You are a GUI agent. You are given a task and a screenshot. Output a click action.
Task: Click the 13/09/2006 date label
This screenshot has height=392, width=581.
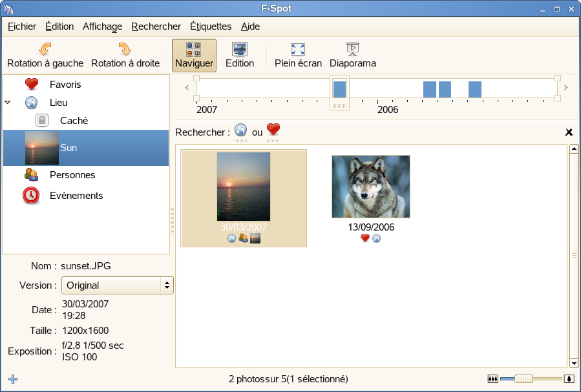(371, 227)
